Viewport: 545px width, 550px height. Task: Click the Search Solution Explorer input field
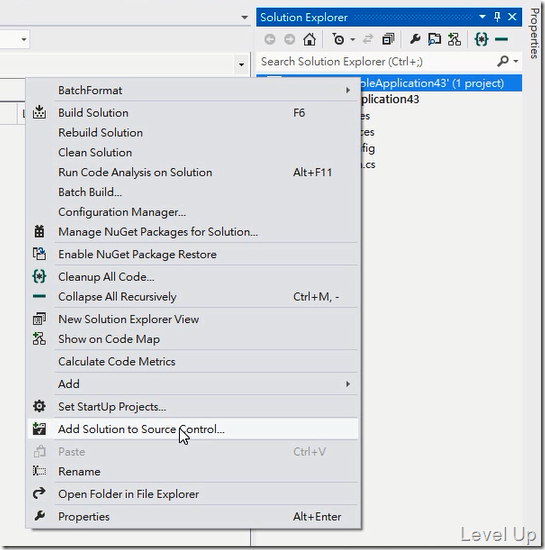click(375, 62)
